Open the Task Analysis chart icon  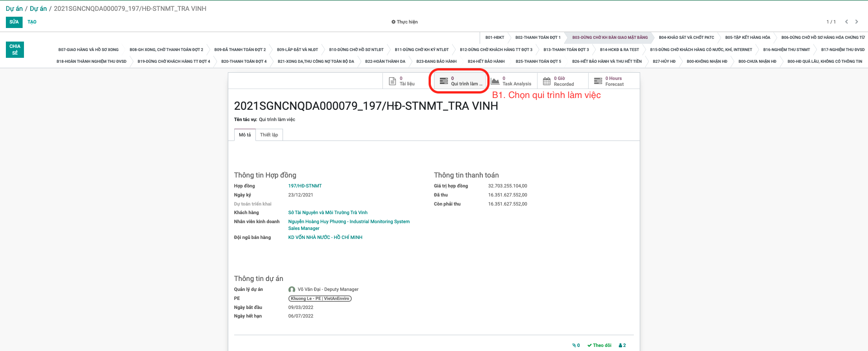[495, 81]
